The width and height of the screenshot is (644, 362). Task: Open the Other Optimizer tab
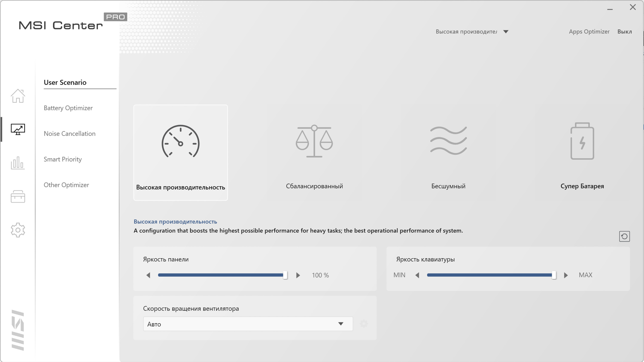pos(66,185)
